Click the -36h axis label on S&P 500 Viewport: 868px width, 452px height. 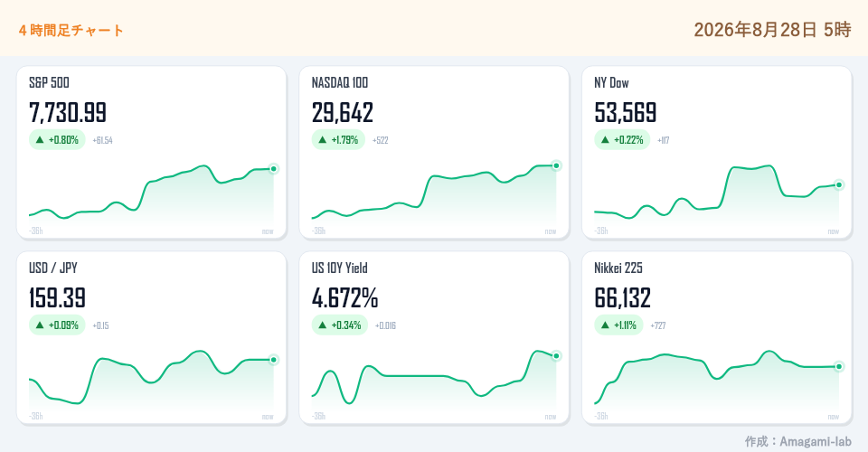pos(36,231)
